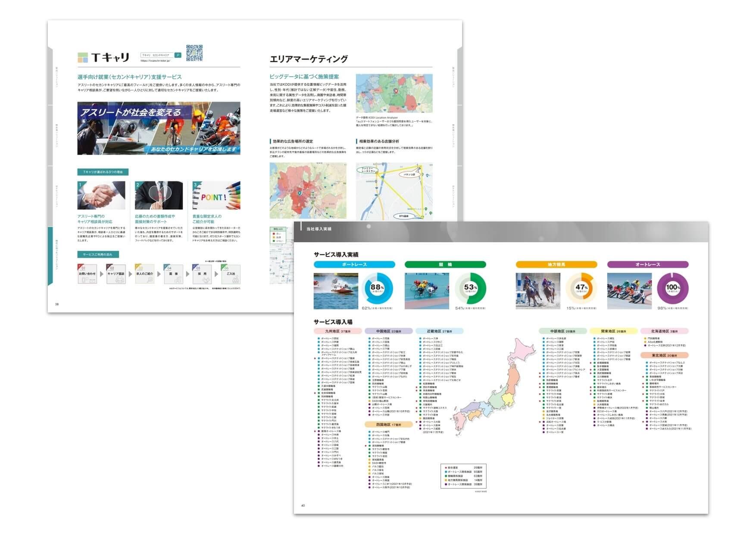This screenshot has width=756, height=534.
Task: Open the t-care URL under the search field
Action: [x=155, y=61]
